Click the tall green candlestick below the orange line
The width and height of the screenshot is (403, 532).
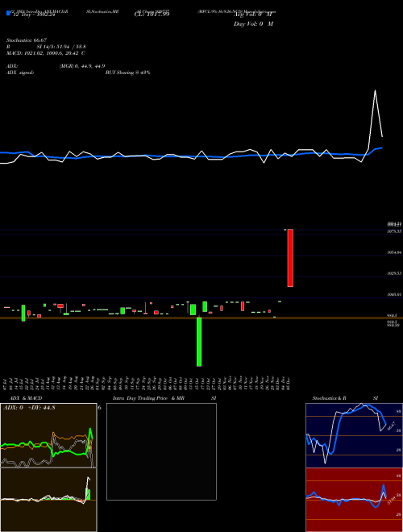(x=199, y=342)
